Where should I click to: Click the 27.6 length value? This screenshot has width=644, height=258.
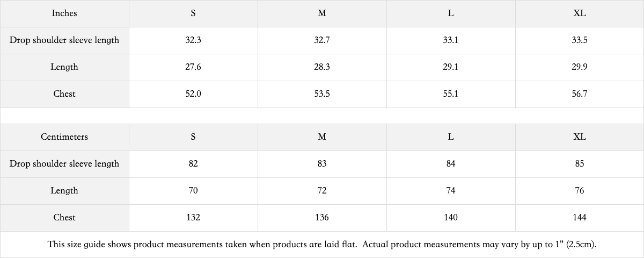pyautogui.click(x=193, y=67)
